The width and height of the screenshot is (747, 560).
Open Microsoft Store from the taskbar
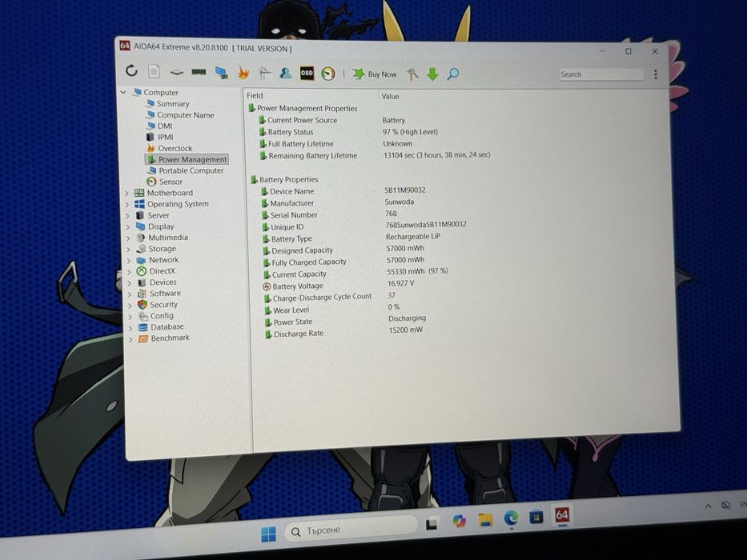pos(536,516)
